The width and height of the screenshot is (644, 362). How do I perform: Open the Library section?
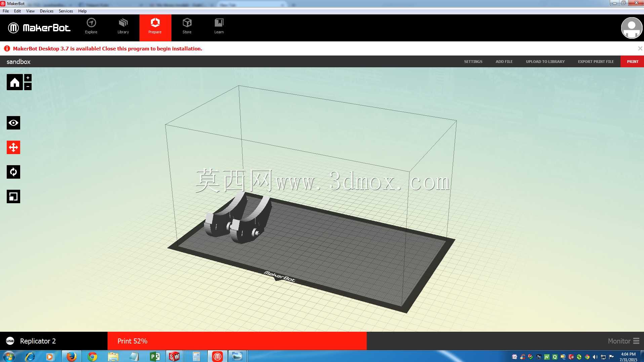[x=123, y=27]
